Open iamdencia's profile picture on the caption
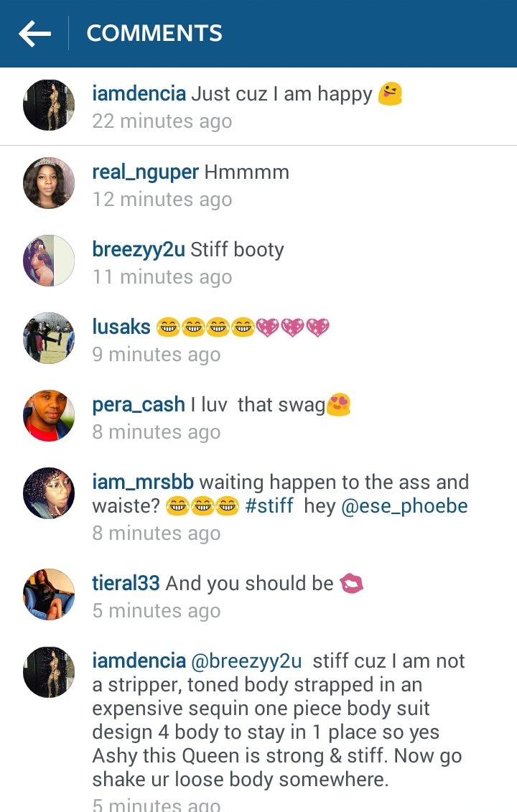517x812 pixels. coord(49,105)
